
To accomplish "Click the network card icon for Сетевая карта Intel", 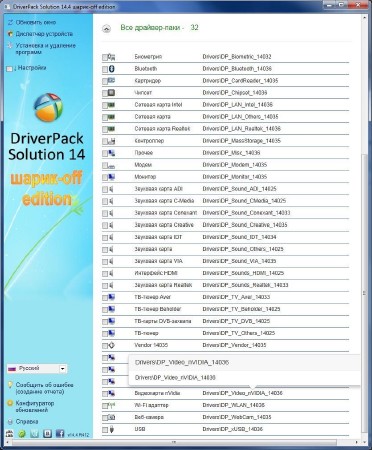I will (x=112, y=105).
